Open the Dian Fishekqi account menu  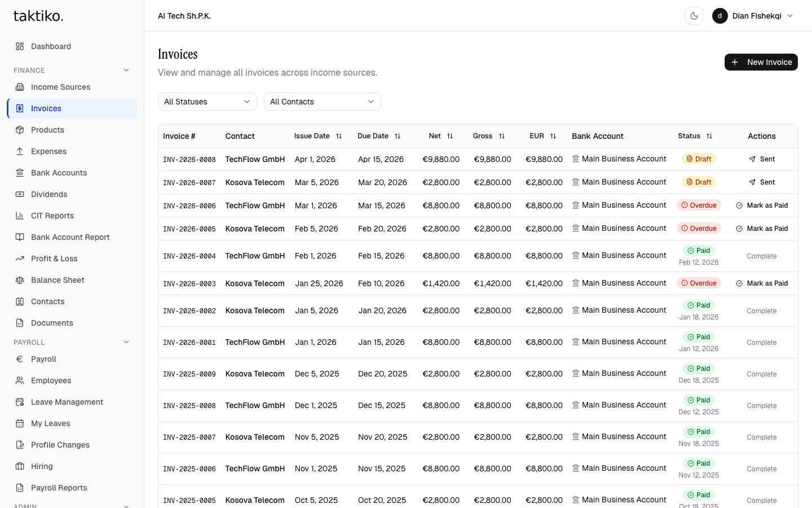click(756, 16)
